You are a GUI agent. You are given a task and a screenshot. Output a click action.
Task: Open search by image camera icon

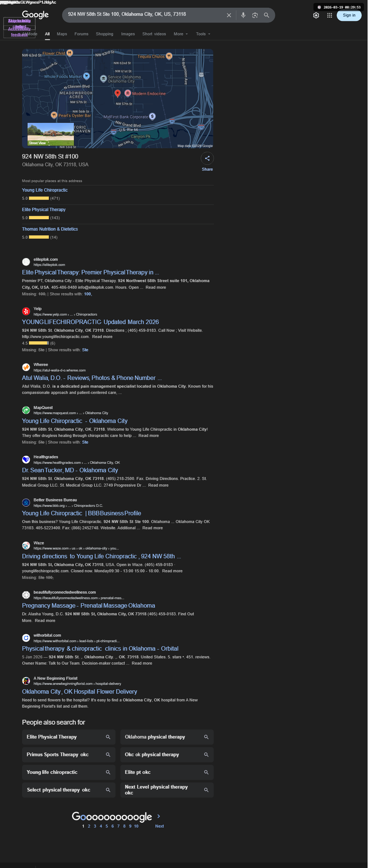255,15
